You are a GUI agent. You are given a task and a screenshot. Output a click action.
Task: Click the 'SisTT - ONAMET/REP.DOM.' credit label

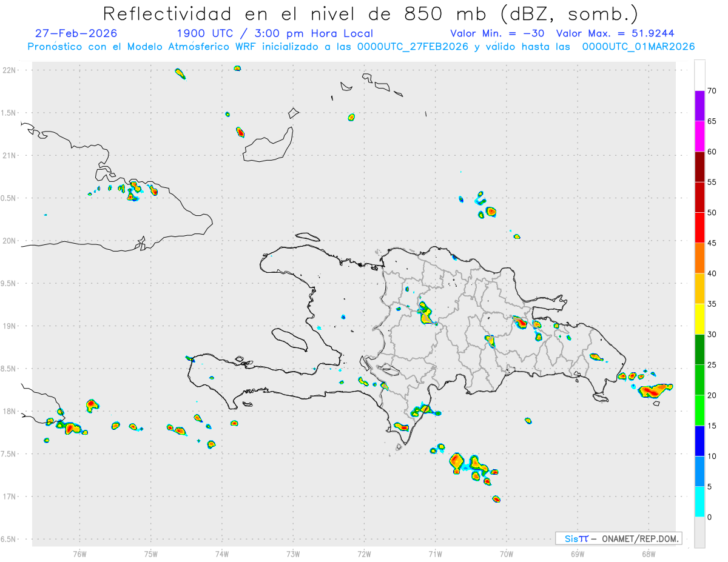(x=619, y=538)
